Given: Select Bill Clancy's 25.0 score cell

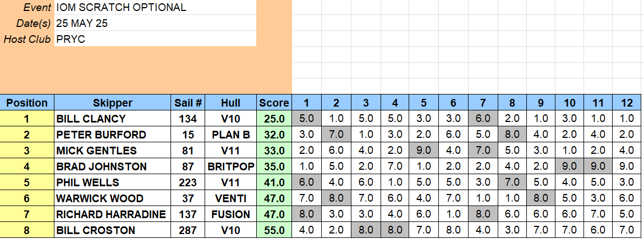Looking at the screenshot, I should coord(274,119).
